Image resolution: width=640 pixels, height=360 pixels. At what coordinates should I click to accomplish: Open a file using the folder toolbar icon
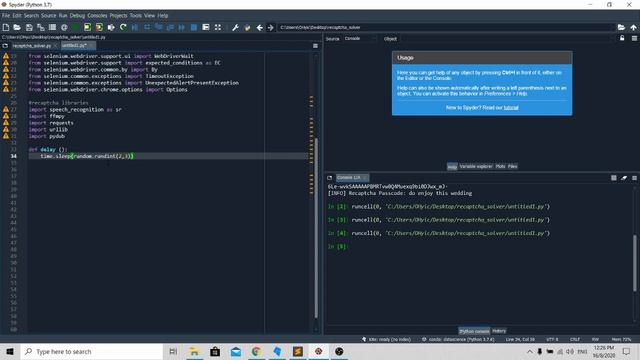pyautogui.click(x=17, y=27)
